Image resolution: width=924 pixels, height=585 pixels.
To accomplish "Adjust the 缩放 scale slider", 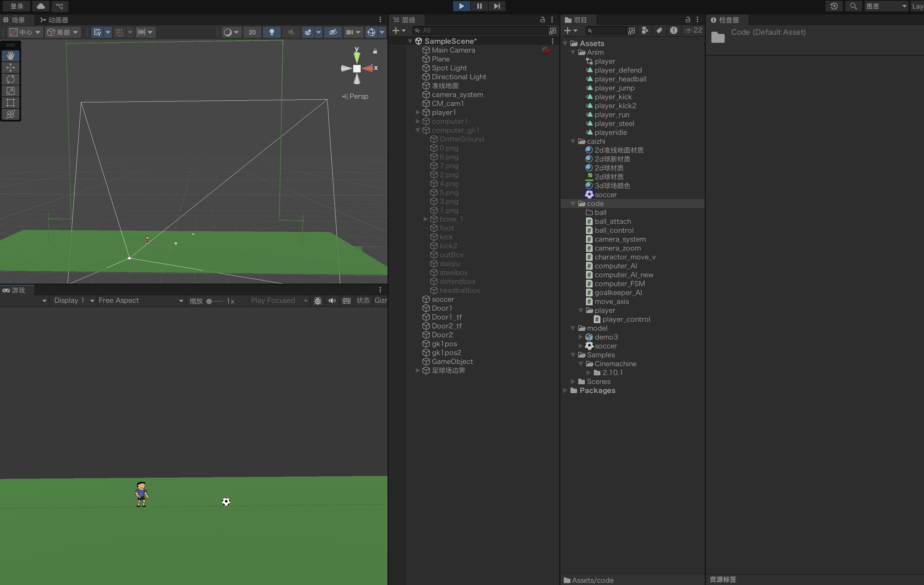I will (x=210, y=301).
